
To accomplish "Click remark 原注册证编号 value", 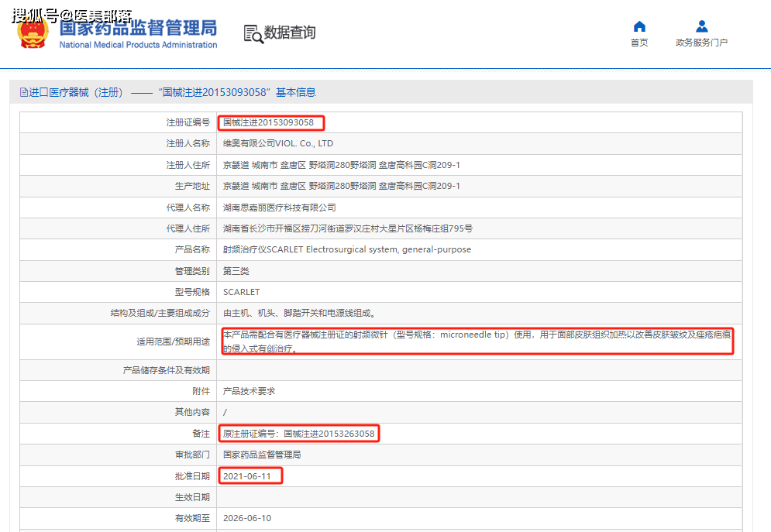I will (x=299, y=434).
